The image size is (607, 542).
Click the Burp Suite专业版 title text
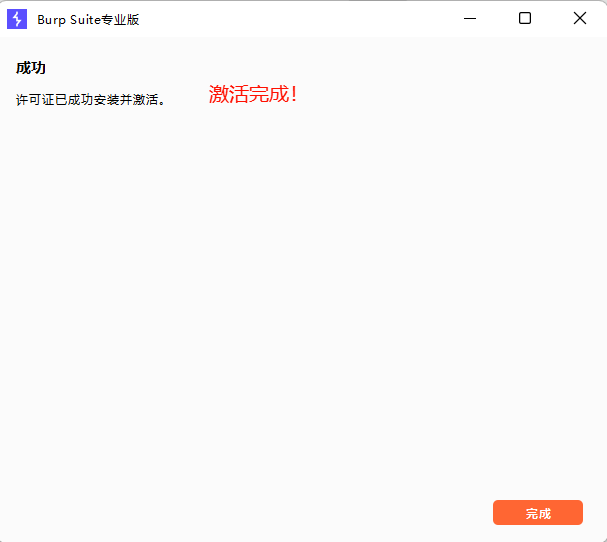point(88,20)
